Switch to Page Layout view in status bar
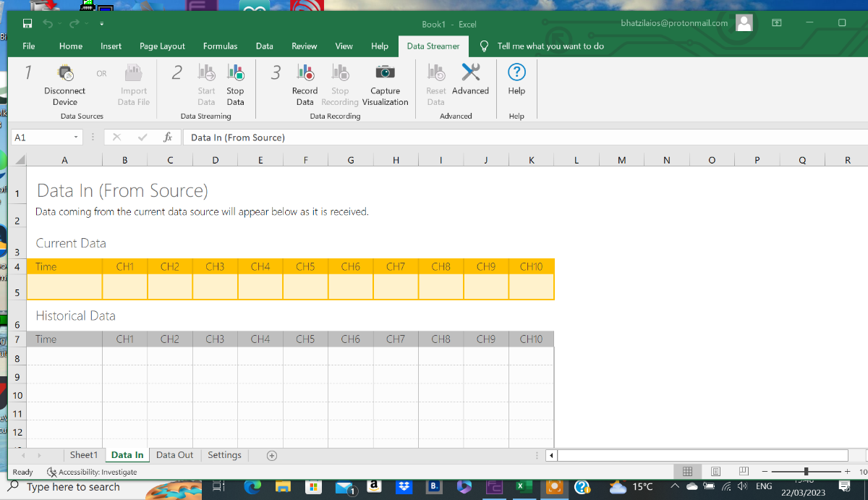This screenshot has height=500, width=868. coord(715,471)
